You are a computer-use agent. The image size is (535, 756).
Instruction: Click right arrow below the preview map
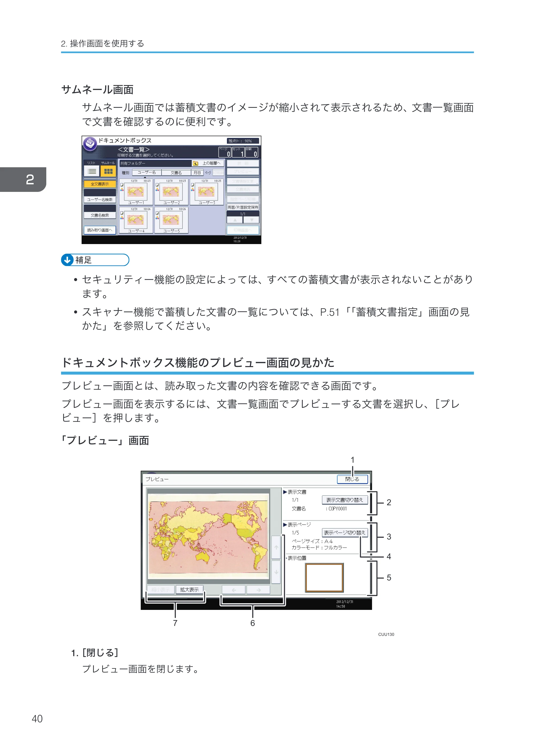pos(258,590)
